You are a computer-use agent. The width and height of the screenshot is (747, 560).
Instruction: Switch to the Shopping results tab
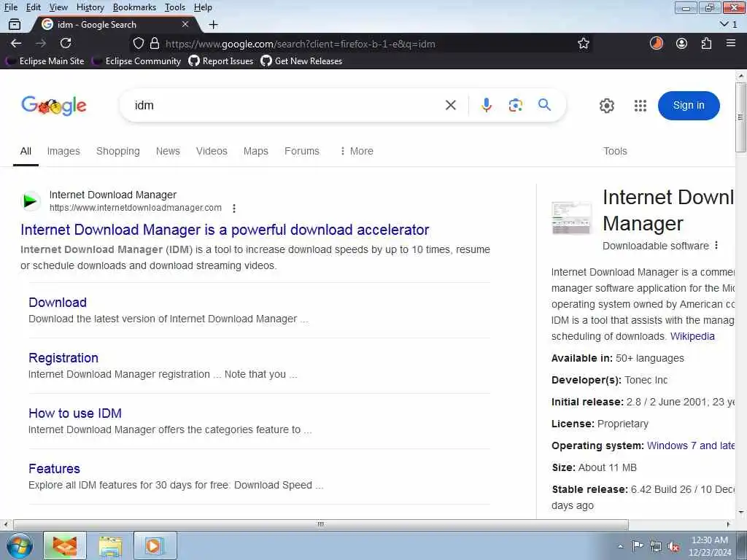[x=118, y=151]
